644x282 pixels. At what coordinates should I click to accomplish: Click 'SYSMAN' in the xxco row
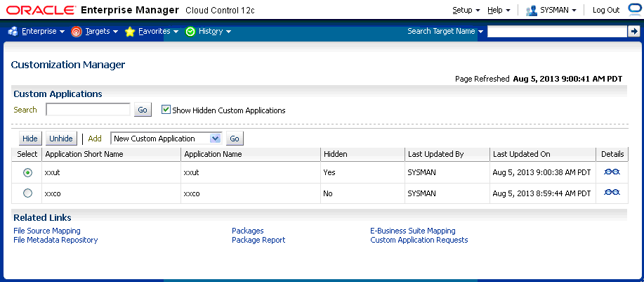click(x=422, y=193)
